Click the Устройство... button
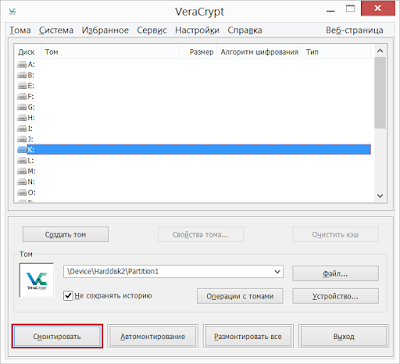 pyautogui.click(x=335, y=296)
